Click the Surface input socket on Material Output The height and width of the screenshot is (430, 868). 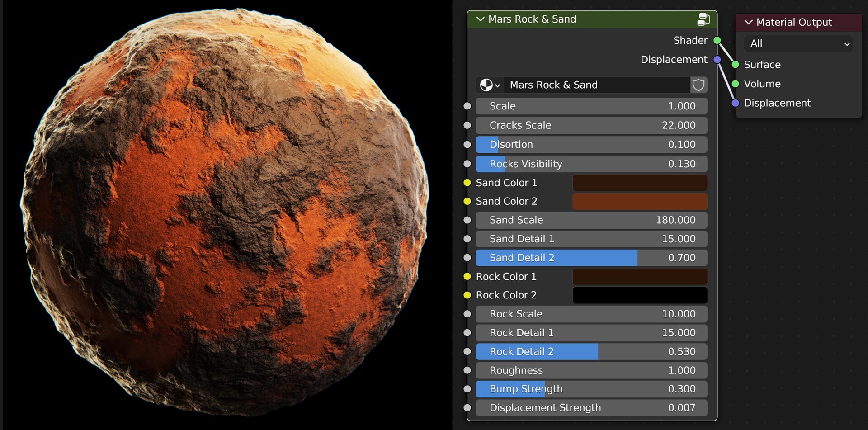(736, 65)
